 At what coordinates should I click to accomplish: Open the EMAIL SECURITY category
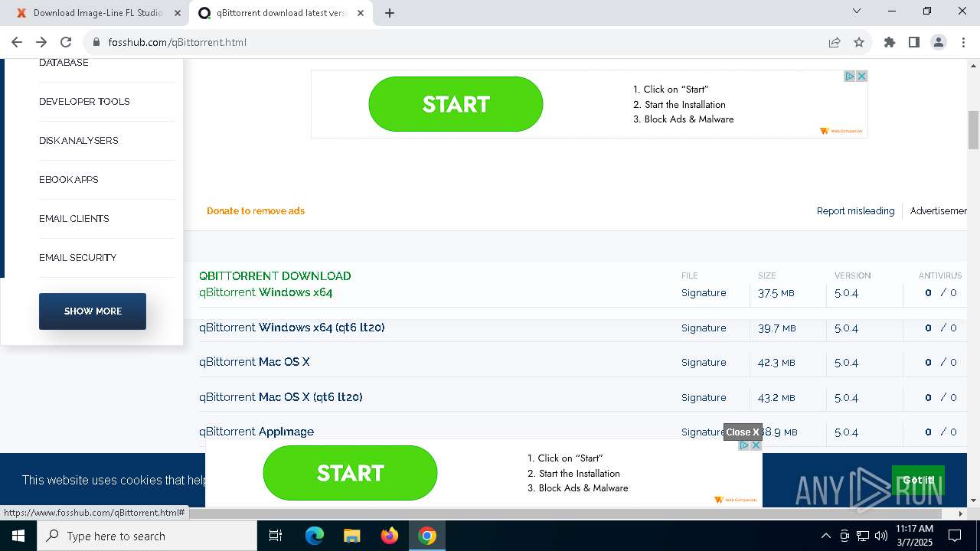click(77, 258)
